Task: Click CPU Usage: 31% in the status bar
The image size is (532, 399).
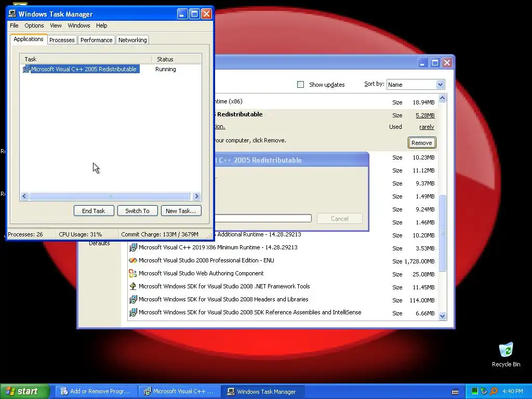Action: pyautogui.click(x=80, y=234)
